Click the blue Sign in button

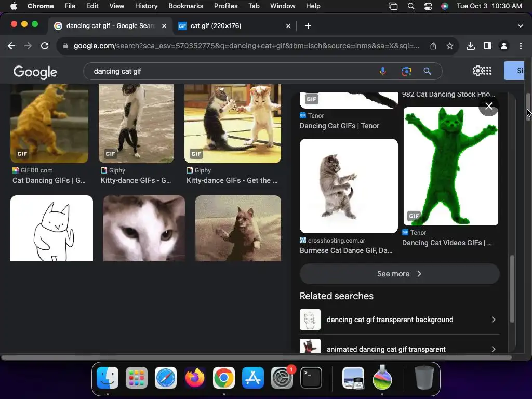tap(514, 71)
